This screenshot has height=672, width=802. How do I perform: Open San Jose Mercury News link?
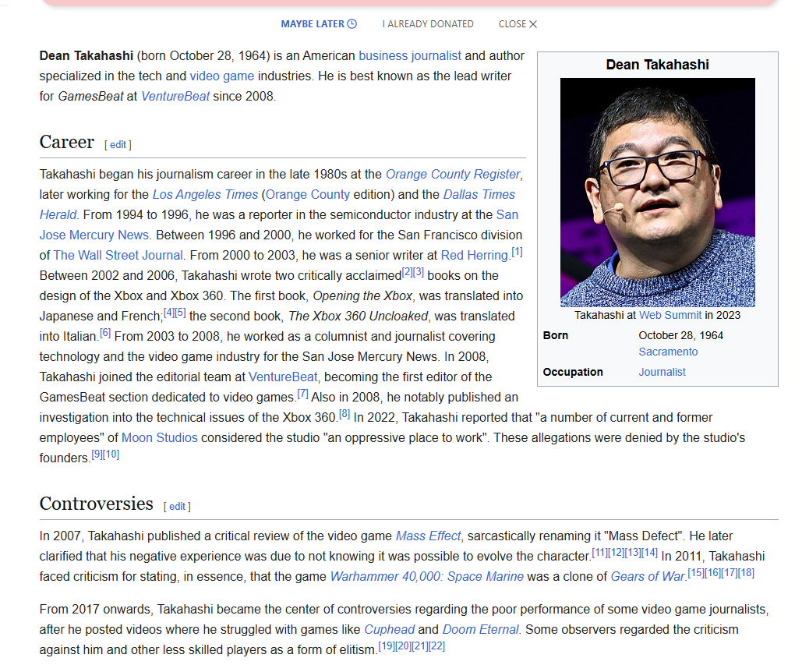[94, 235]
